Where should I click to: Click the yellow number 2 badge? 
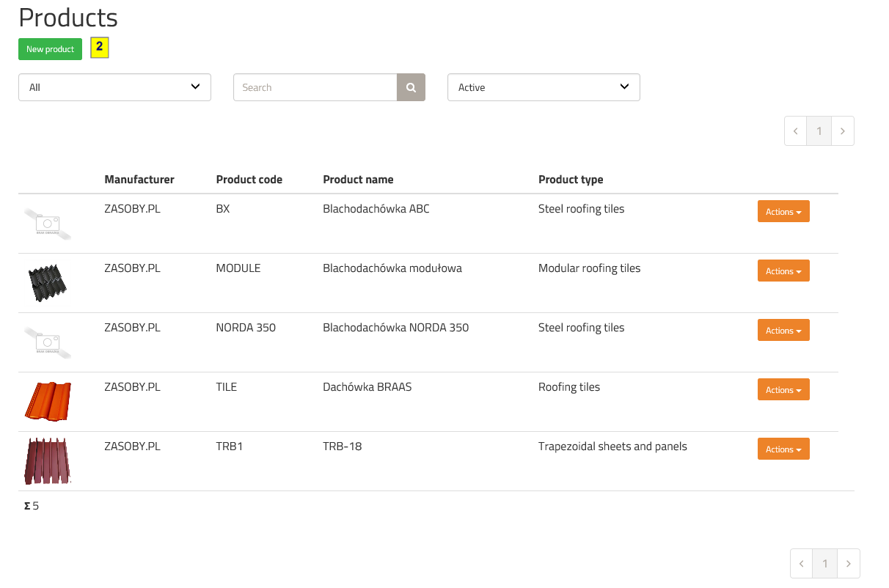click(99, 48)
